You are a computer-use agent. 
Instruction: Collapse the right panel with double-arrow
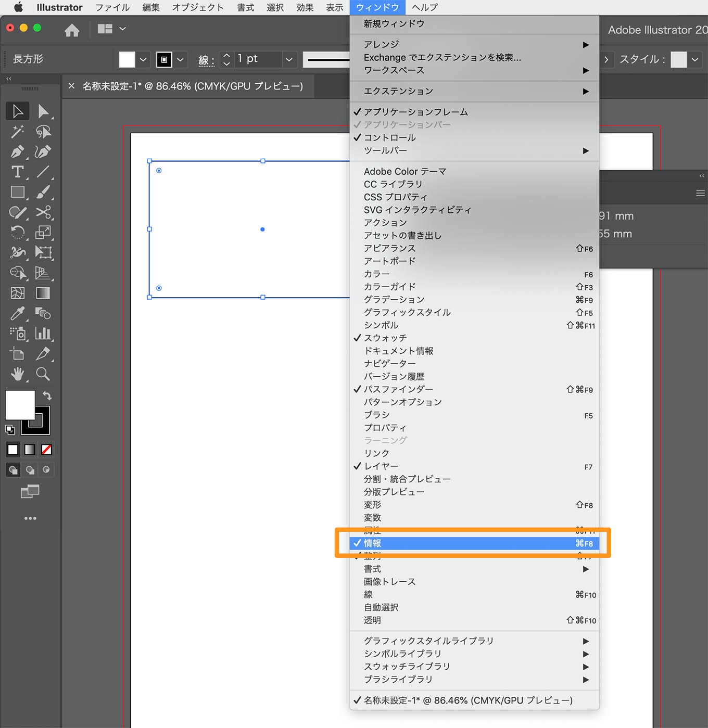pyautogui.click(x=702, y=175)
